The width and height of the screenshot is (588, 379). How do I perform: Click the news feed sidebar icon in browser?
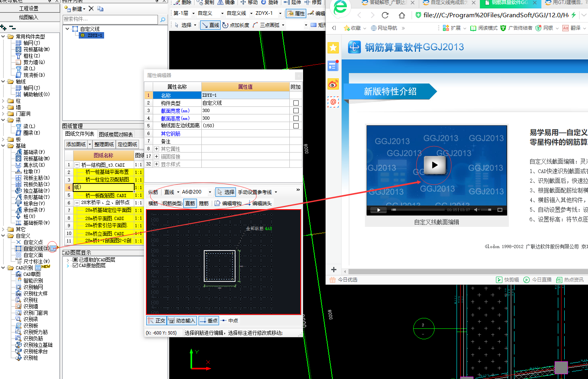(x=333, y=66)
